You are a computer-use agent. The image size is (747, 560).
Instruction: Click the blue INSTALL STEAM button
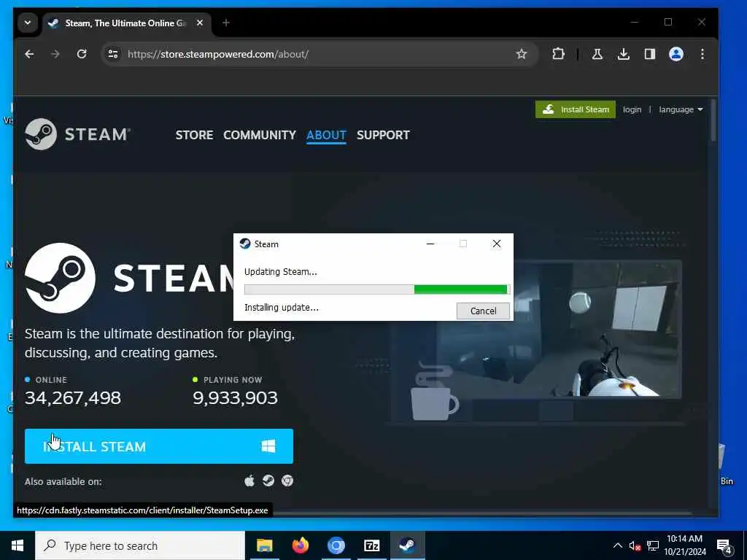(158, 446)
